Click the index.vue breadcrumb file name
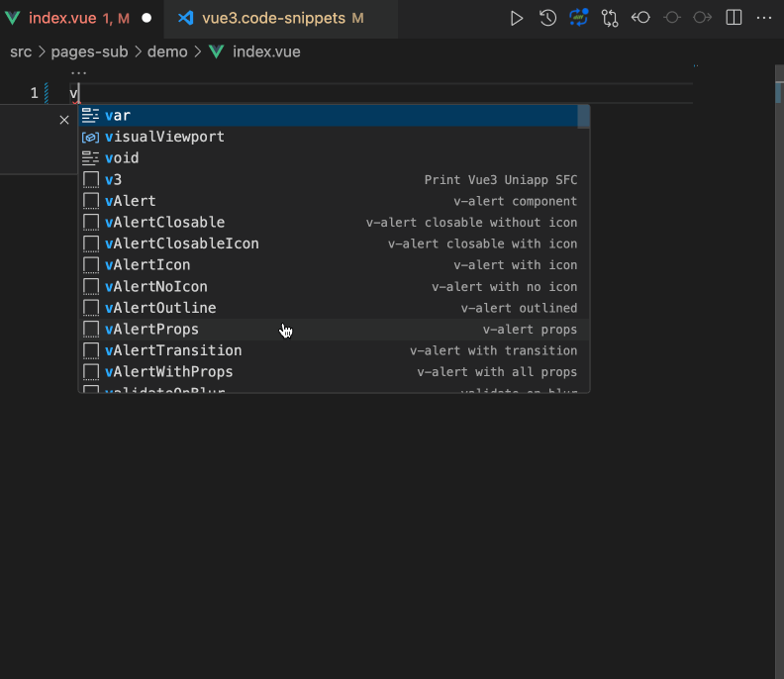Viewport: 784px width, 679px height. point(266,51)
